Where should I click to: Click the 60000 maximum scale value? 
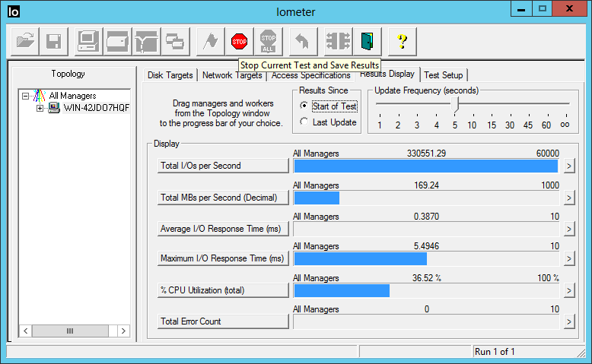pos(547,154)
